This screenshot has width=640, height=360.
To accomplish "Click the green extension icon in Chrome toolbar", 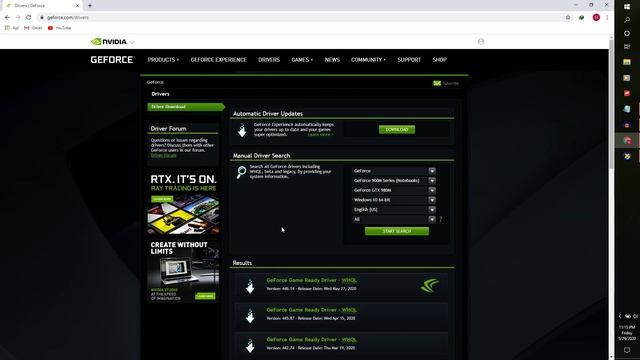I will (582, 18).
